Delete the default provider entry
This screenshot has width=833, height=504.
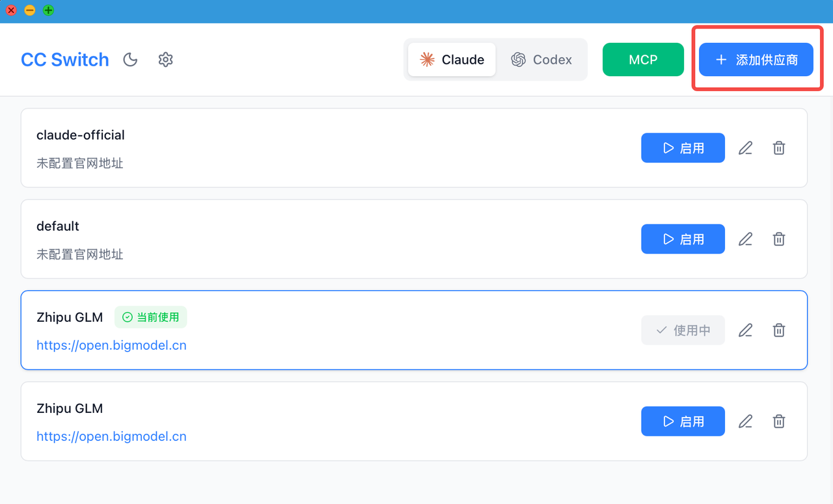[779, 239]
